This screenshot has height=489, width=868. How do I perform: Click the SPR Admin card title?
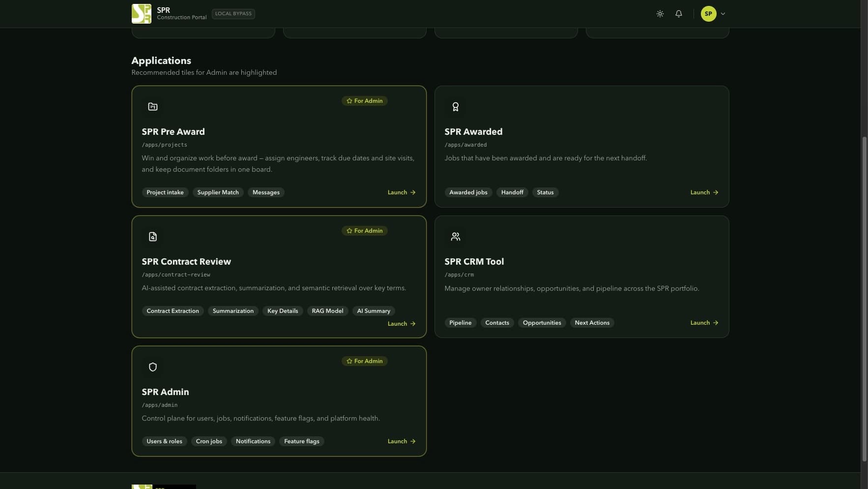coord(165,392)
